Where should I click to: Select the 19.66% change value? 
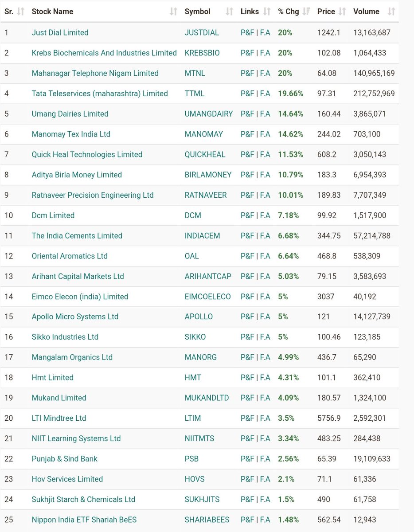pyautogui.click(x=291, y=94)
